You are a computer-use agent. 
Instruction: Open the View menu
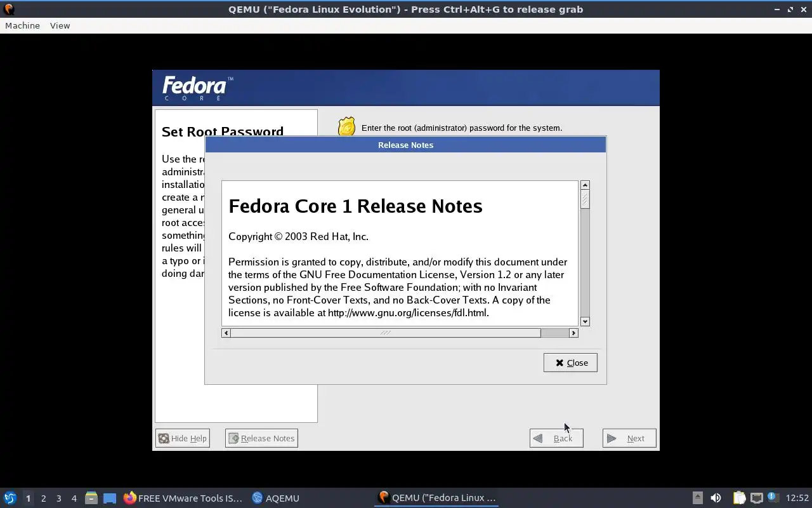[60, 25]
